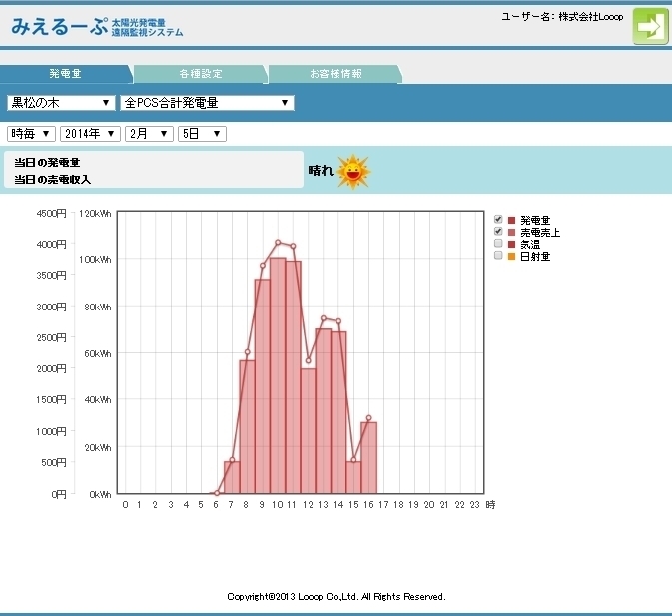
Task: Click the 気温 legend color marker
Action: pyautogui.click(x=512, y=244)
